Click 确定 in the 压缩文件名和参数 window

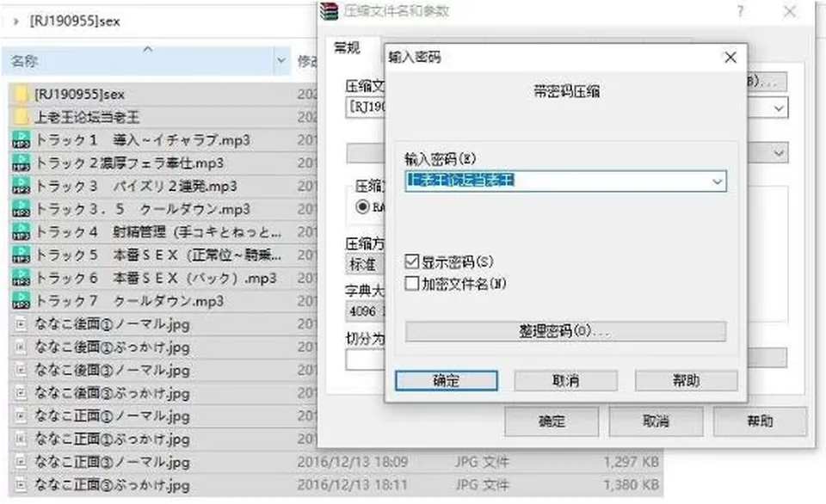[552, 421]
